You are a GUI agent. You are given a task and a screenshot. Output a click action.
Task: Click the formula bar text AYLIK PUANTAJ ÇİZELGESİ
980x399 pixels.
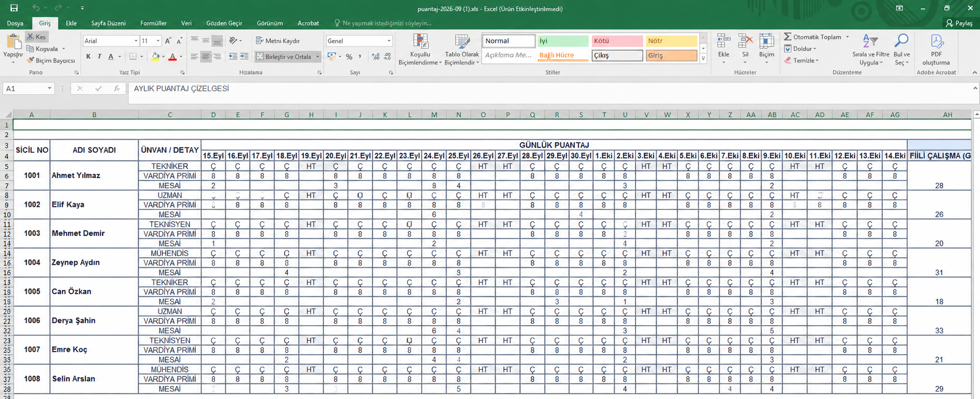point(181,89)
